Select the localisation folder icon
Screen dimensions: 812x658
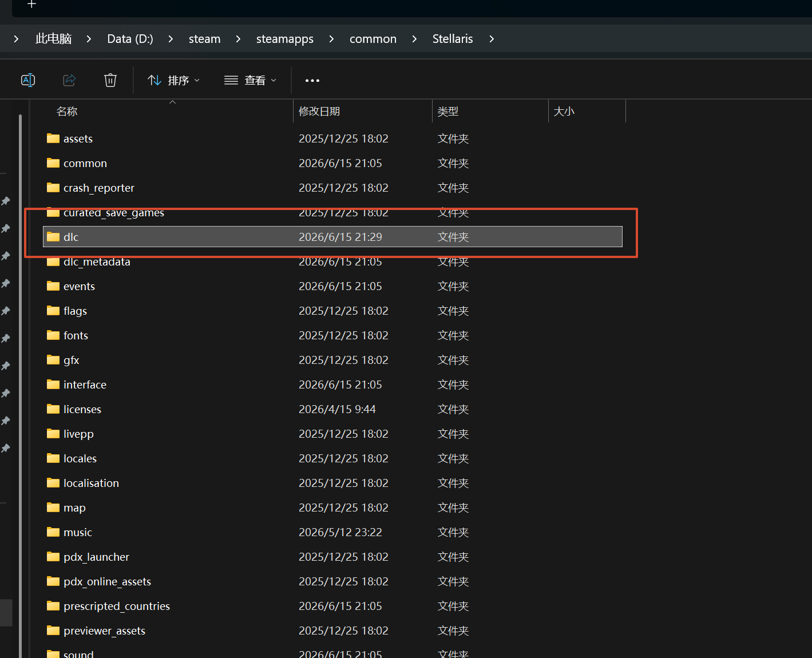click(x=53, y=483)
